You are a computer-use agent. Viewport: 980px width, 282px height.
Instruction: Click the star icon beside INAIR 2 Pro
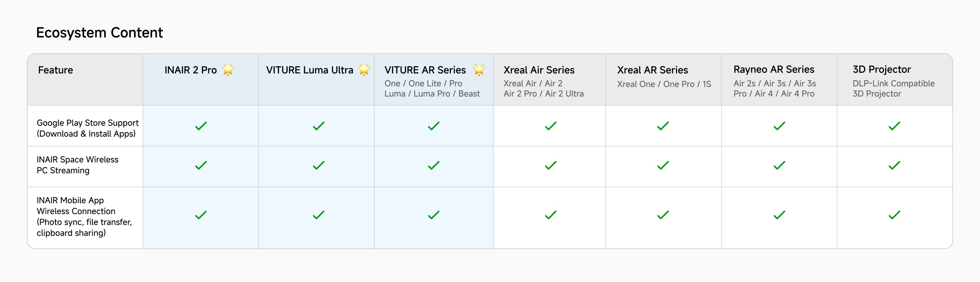point(228,70)
